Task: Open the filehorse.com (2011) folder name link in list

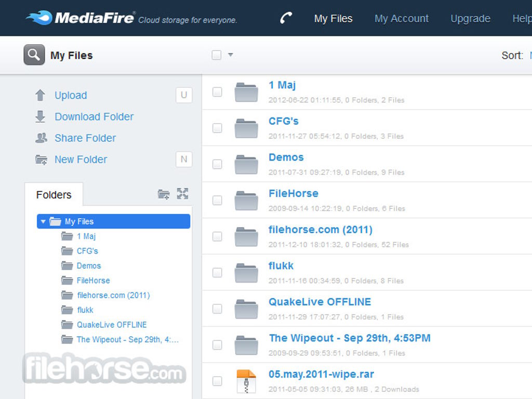Action: [x=320, y=230]
